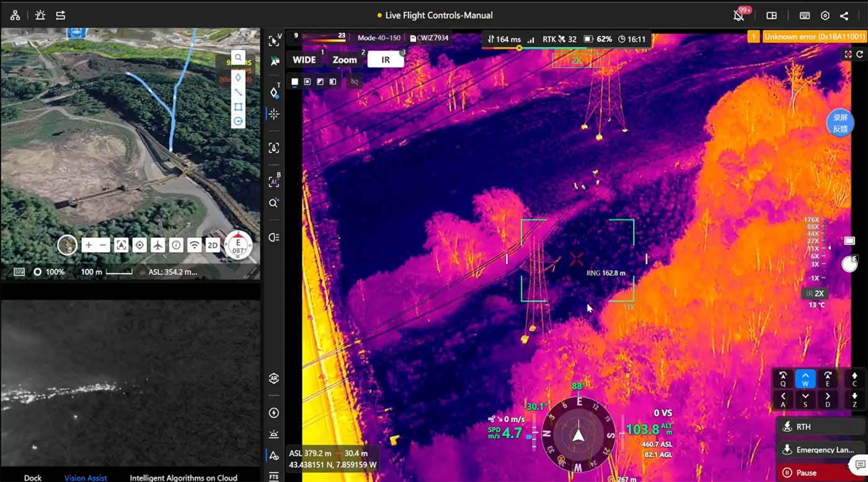Click the 11X mark on zoom scale

click(815, 248)
